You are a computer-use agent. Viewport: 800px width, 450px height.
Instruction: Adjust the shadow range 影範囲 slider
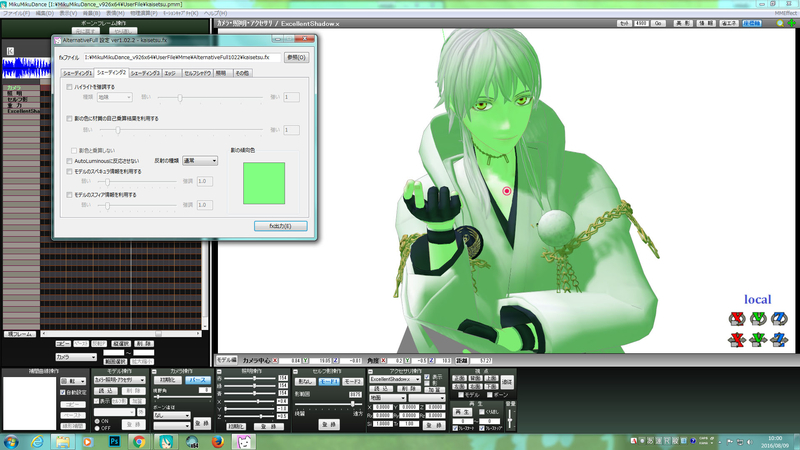pos(329,404)
